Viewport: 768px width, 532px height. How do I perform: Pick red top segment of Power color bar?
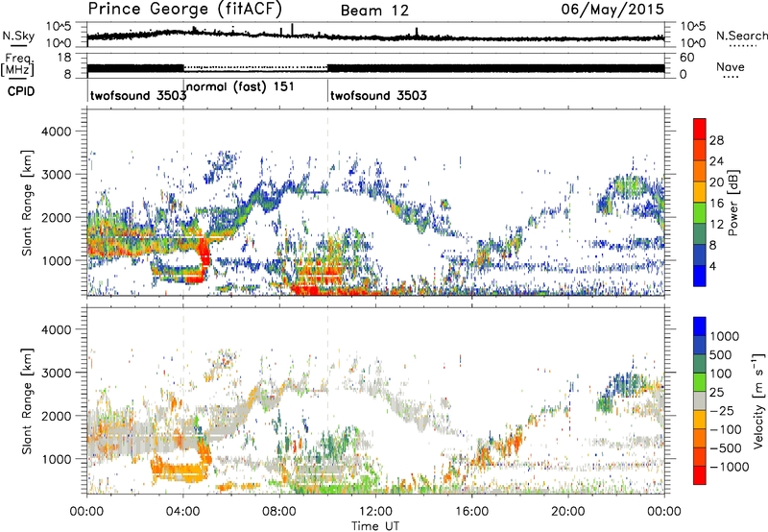pos(700,129)
